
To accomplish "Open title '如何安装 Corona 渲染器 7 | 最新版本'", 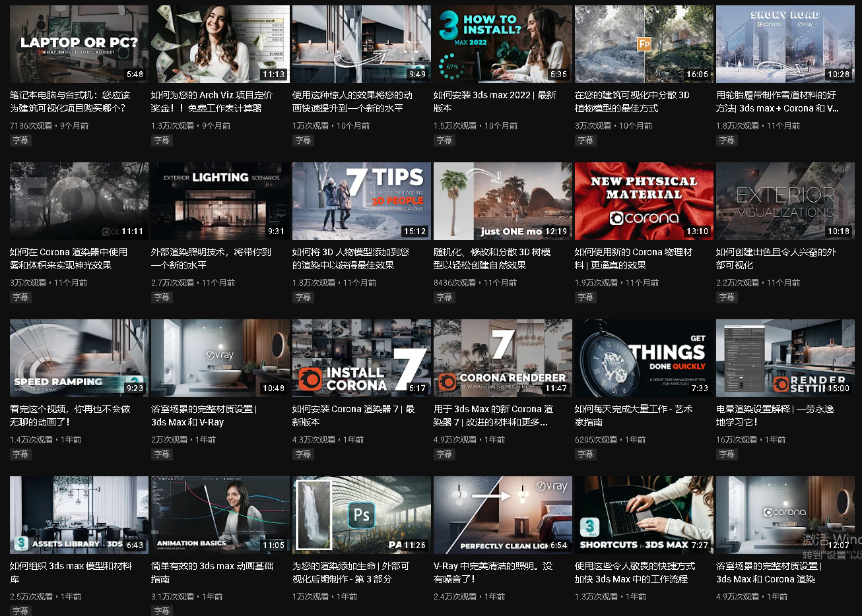I will coord(354,416).
